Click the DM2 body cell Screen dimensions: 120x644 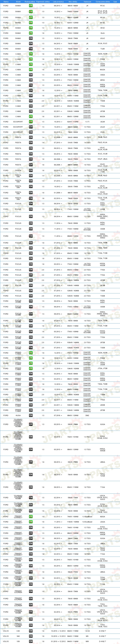point(87,415)
